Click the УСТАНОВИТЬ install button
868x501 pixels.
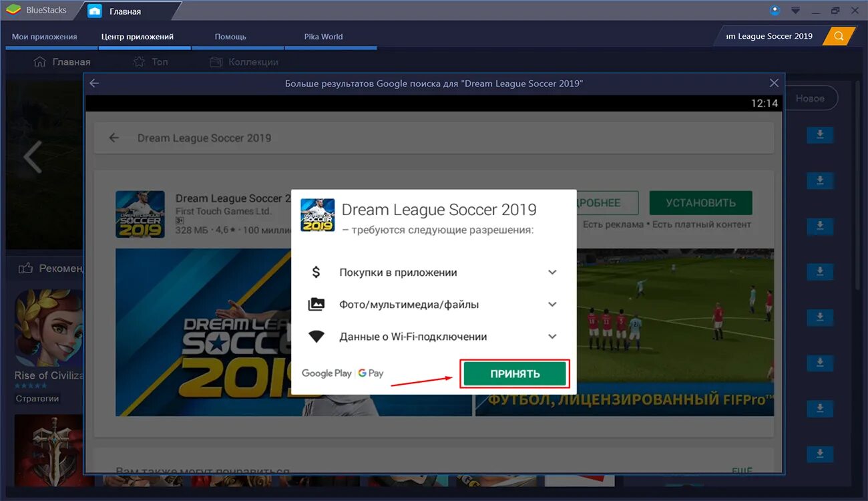[x=700, y=203]
